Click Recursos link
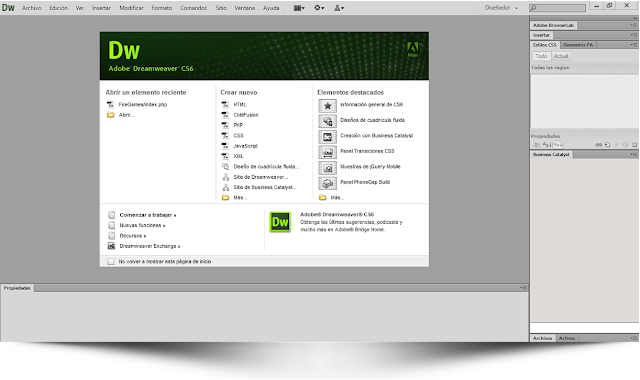Screen dimensions: 640x380 point(132,236)
